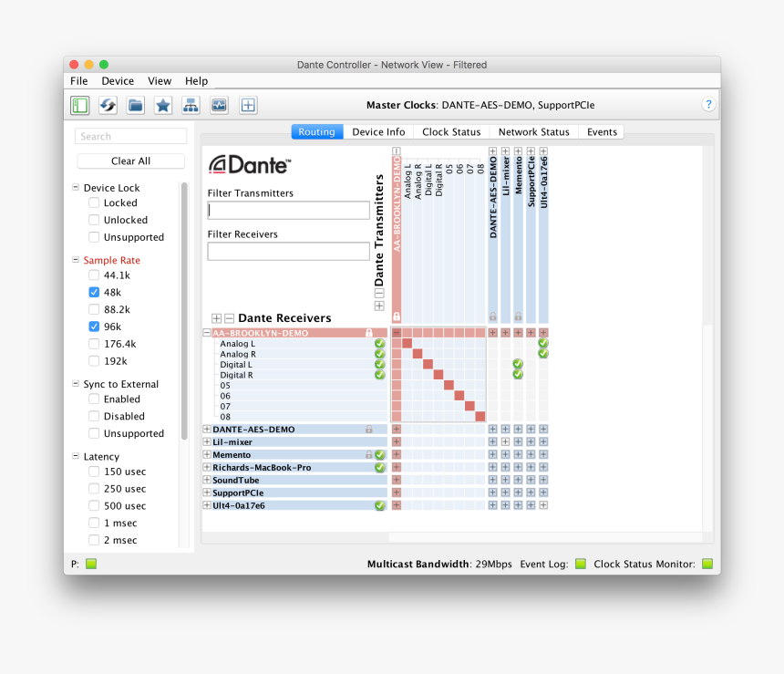Click the P status indicator light
The height and width of the screenshot is (674, 784).
91,564
